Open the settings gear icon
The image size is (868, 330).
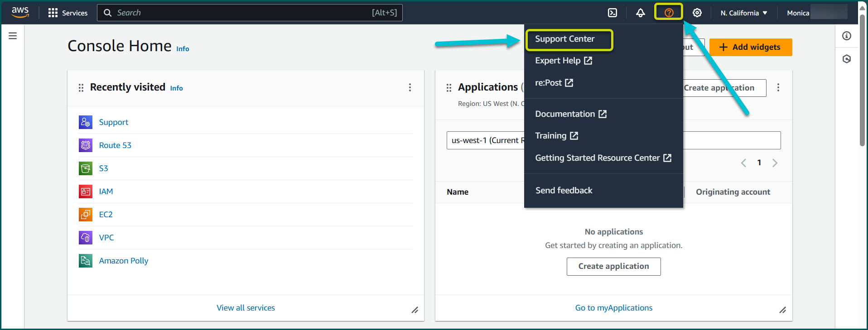(x=697, y=13)
